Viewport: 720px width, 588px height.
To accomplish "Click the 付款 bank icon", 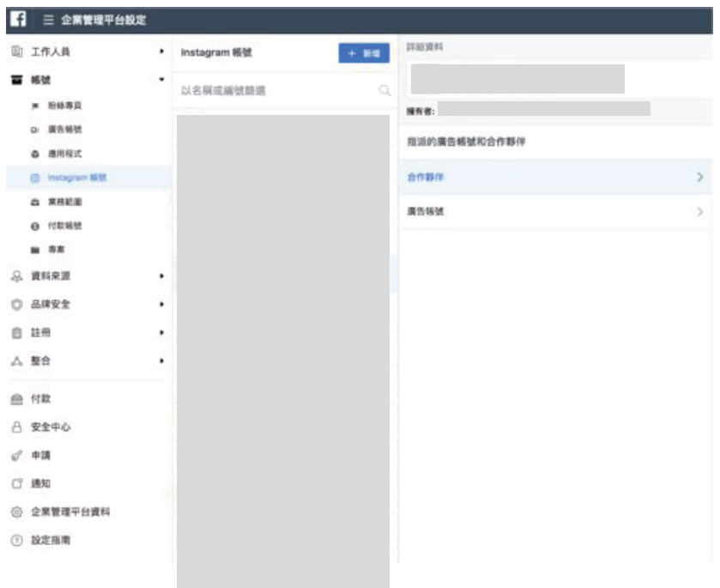I will (x=15, y=398).
